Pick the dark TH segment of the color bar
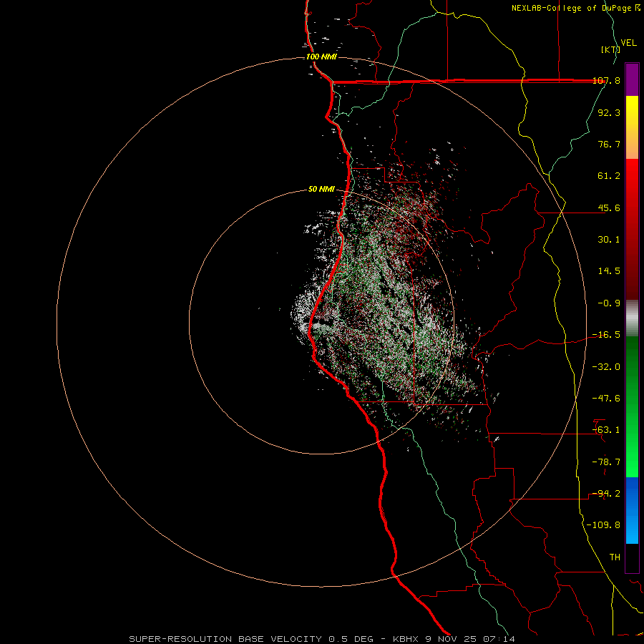644x644 pixels. click(x=632, y=558)
